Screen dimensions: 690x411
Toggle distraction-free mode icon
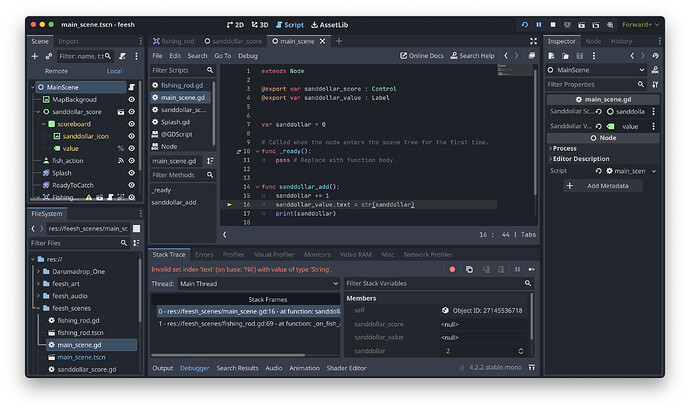(x=533, y=41)
